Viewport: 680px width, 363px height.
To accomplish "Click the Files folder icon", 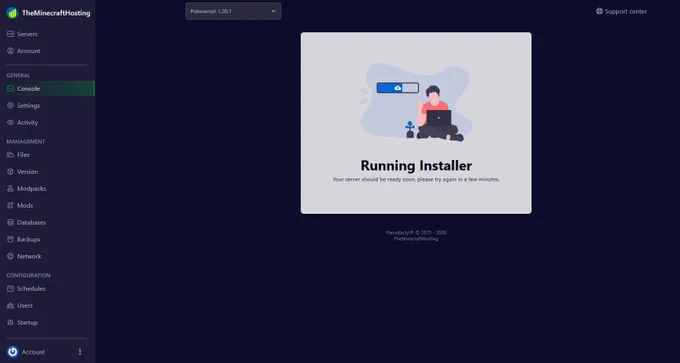I will (x=10, y=155).
